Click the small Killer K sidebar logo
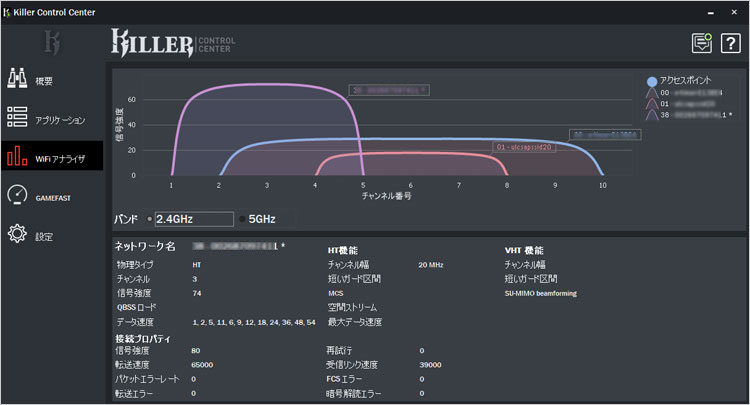The height and width of the screenshot is (405, 750). (x=53, y=43)
